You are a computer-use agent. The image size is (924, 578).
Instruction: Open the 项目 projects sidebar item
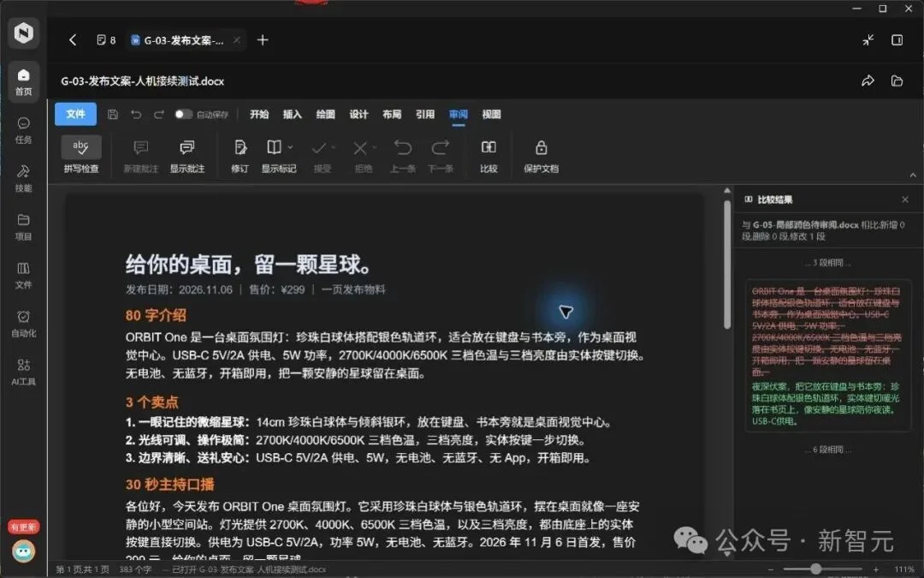24,227
